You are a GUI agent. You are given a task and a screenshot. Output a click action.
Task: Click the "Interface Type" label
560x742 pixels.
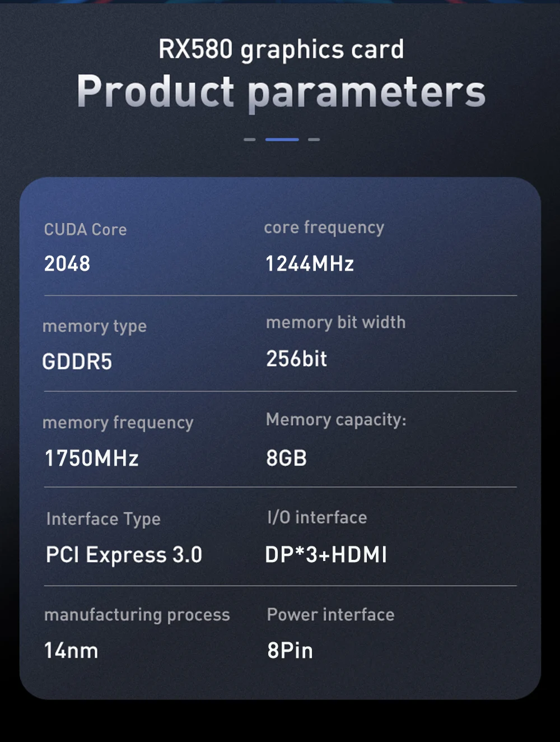pos(104,519)
